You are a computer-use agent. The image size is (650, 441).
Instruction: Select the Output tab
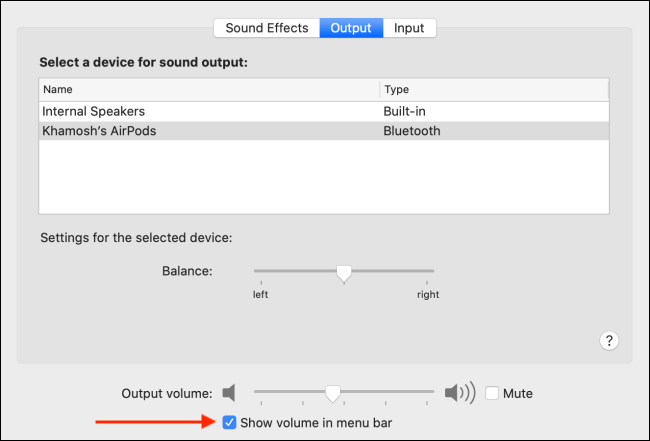tap(351, 28)
